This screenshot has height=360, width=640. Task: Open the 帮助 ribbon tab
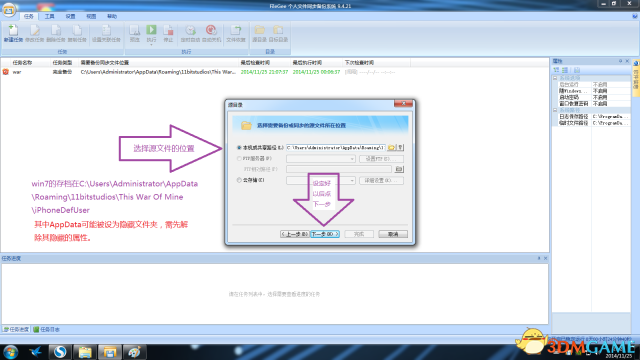[112, 16]
